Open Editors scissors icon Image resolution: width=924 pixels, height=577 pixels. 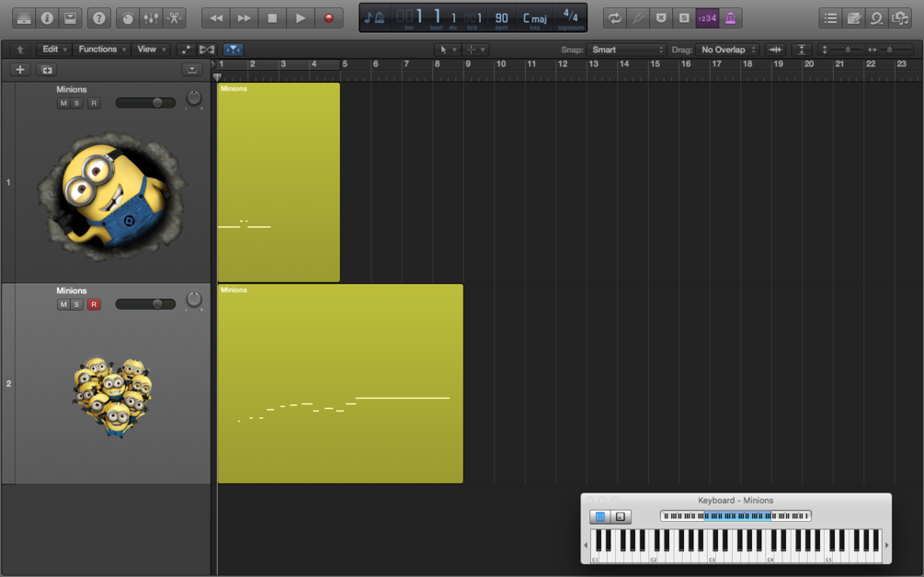coord(175,18)
